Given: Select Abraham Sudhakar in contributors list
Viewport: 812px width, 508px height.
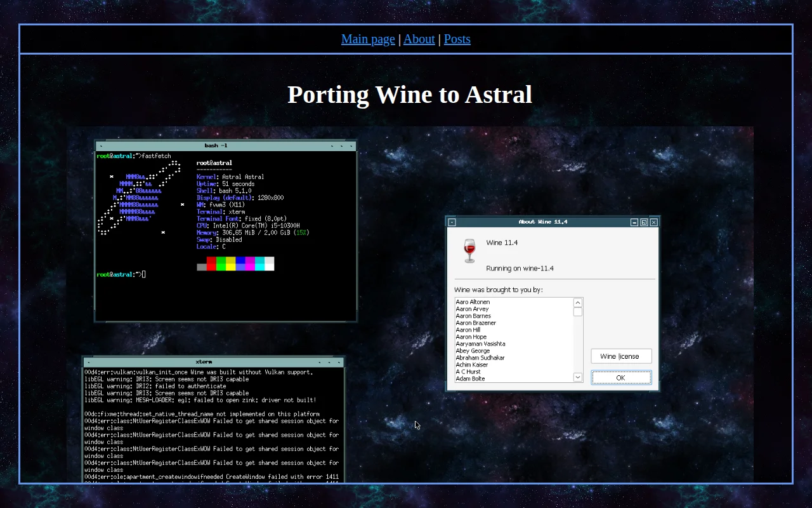Looking at the screenshot, I should pyautogui.click(x=480, y=358).
